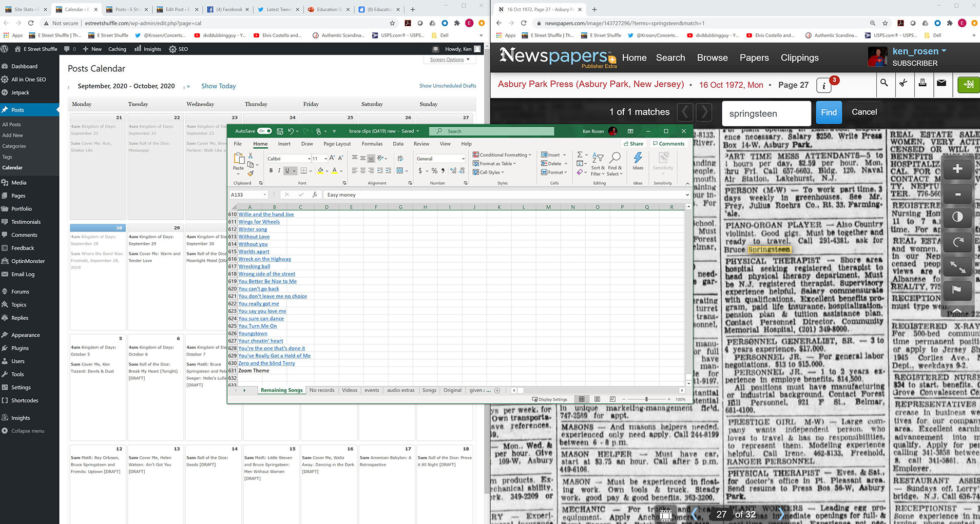Click the Wrap Text icon in Excel alignment
This screenshot has width=980, height=524.
400,159
